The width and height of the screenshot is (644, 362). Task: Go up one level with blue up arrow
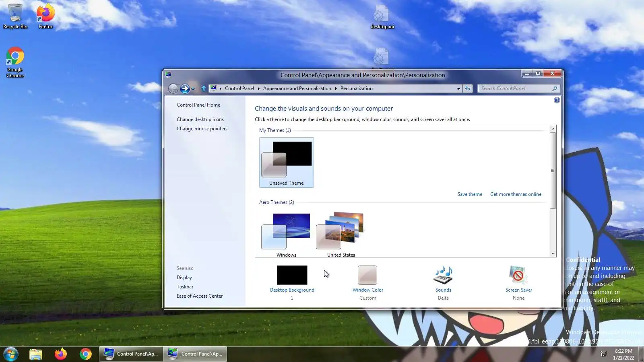coord(204,88)
